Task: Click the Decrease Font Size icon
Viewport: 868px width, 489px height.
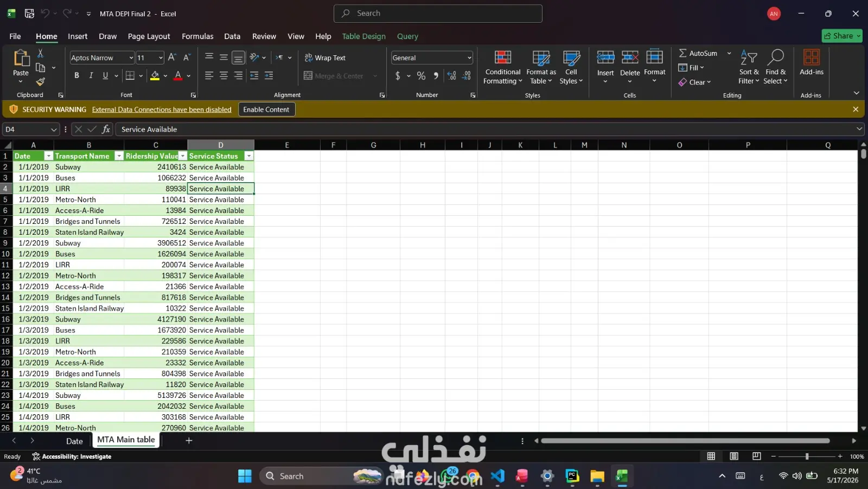Action: (187, 57)
